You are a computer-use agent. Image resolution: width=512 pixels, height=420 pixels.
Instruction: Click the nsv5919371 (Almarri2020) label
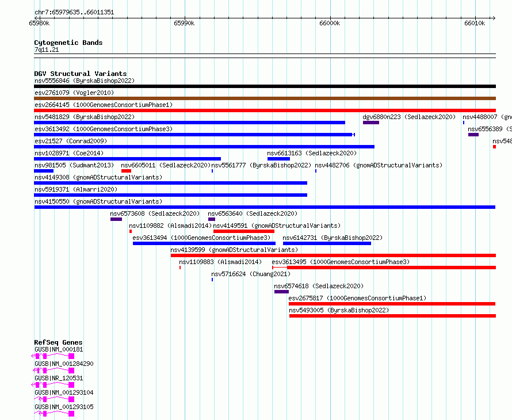pos(76,189)
